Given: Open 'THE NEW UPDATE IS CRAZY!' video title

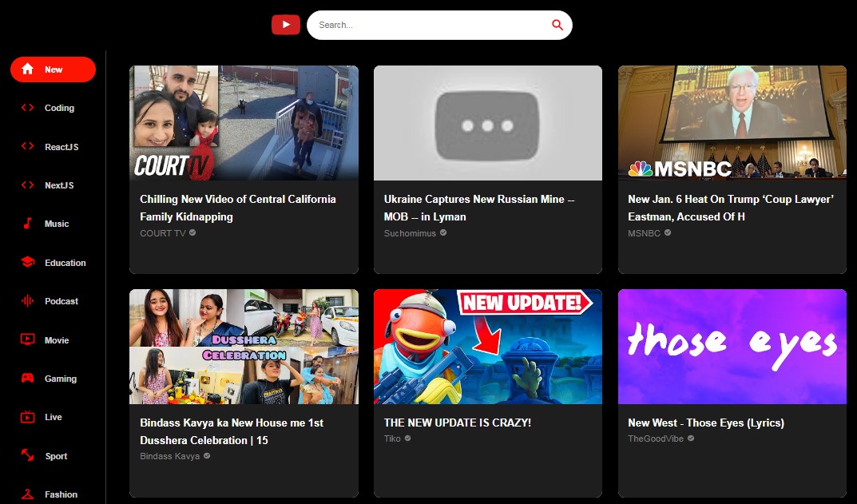Looking at the screenshot, I should [x=457, y=423].
